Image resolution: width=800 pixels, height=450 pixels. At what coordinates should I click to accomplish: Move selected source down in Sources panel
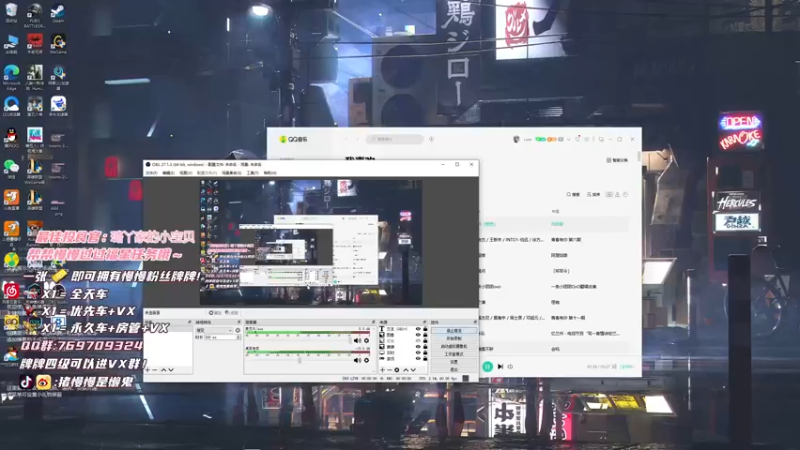coord(413,370)
